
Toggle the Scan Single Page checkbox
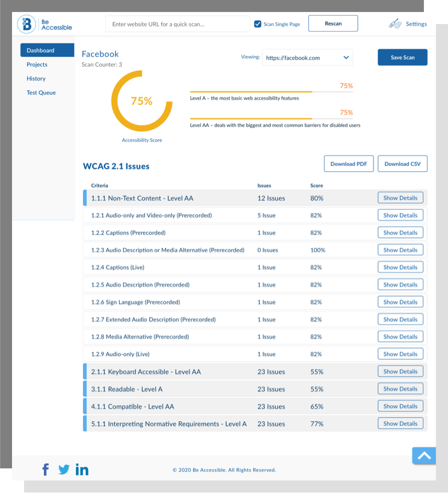click(x=257, y=24)
